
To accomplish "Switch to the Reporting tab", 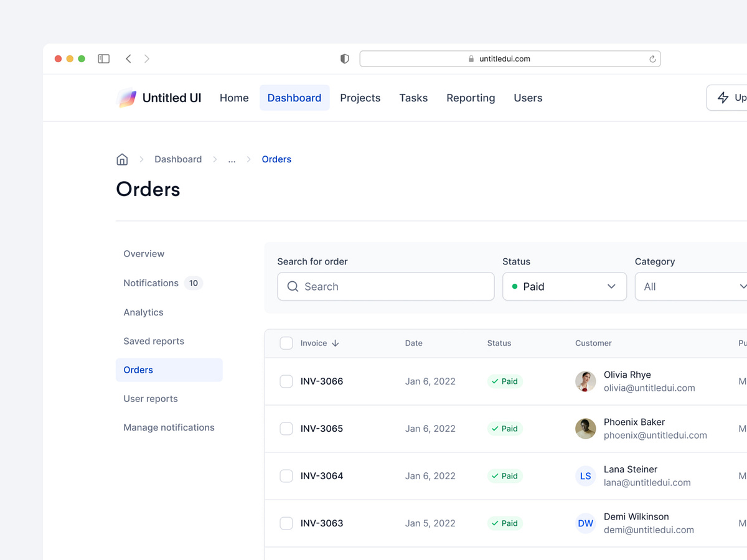I will coord(471,98).
